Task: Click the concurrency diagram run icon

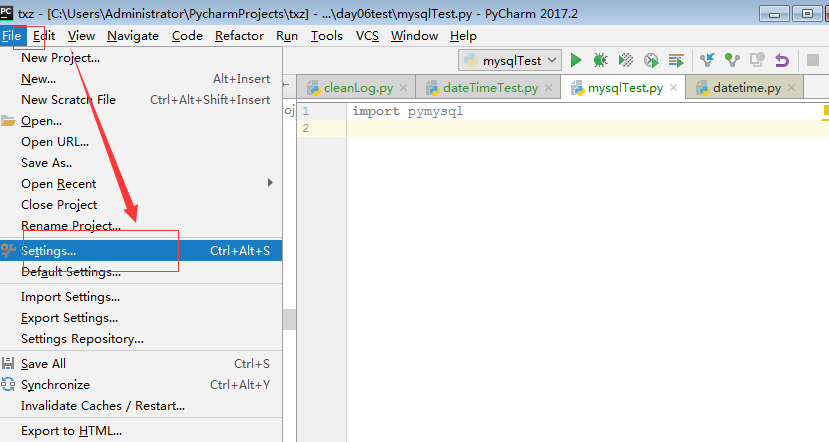Action: point(676,60)
